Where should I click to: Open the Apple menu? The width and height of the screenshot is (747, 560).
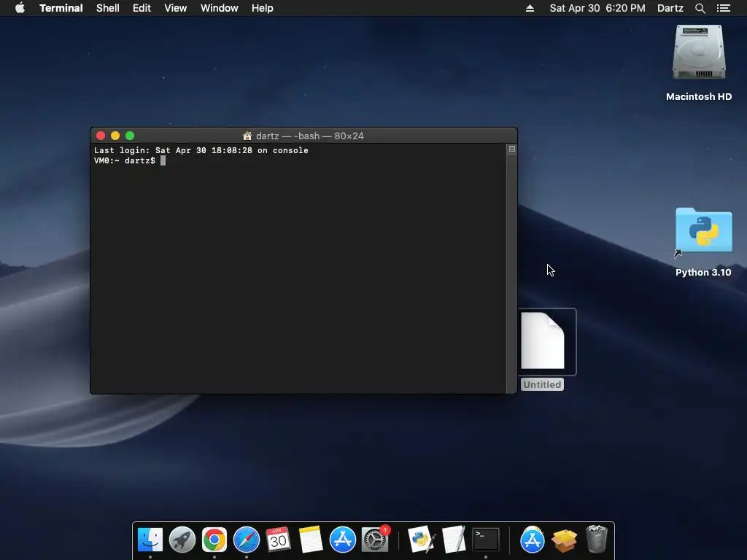[x=20, y=8]
